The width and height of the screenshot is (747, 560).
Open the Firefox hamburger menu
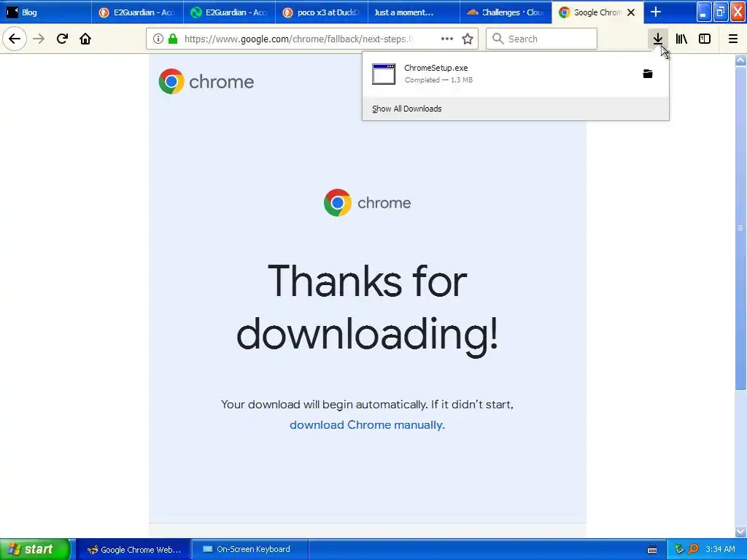(x=732, y=39)
